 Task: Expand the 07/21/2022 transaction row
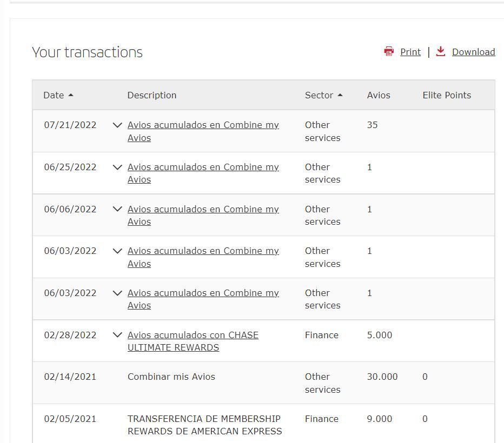point(117,125)
